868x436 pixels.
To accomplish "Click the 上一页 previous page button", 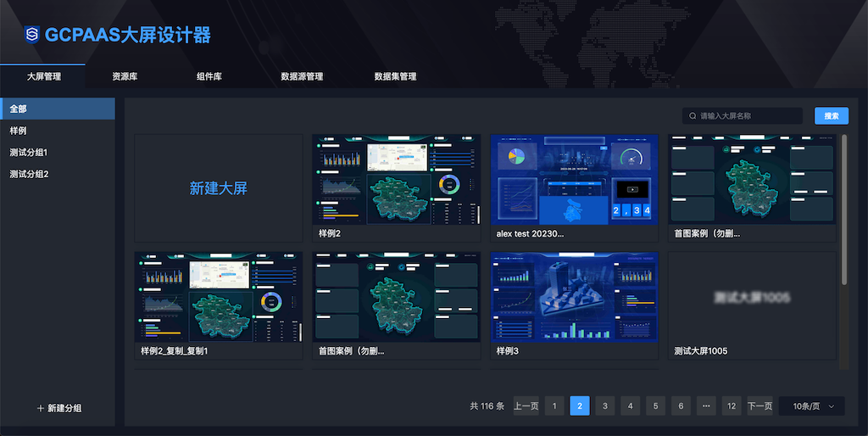I will (526, 406).
